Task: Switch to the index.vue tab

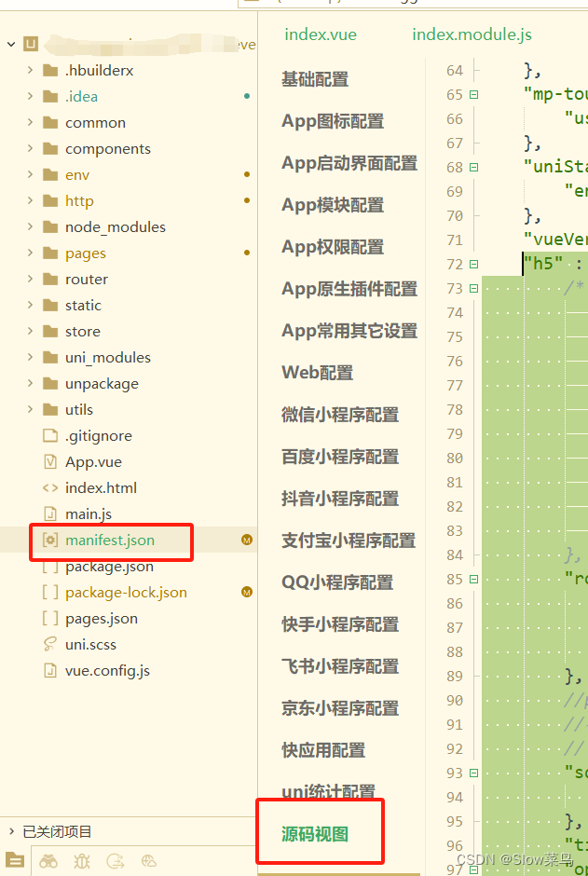Action: tap(321, 34)
